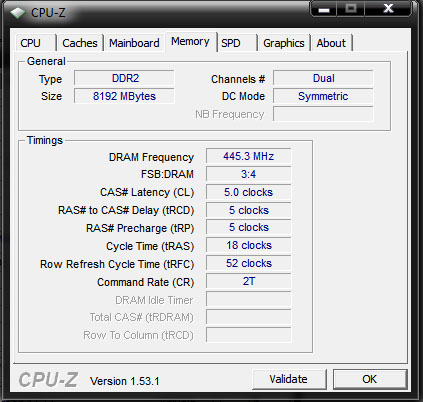
Task: Click the OK button
Action: (370, 379)
